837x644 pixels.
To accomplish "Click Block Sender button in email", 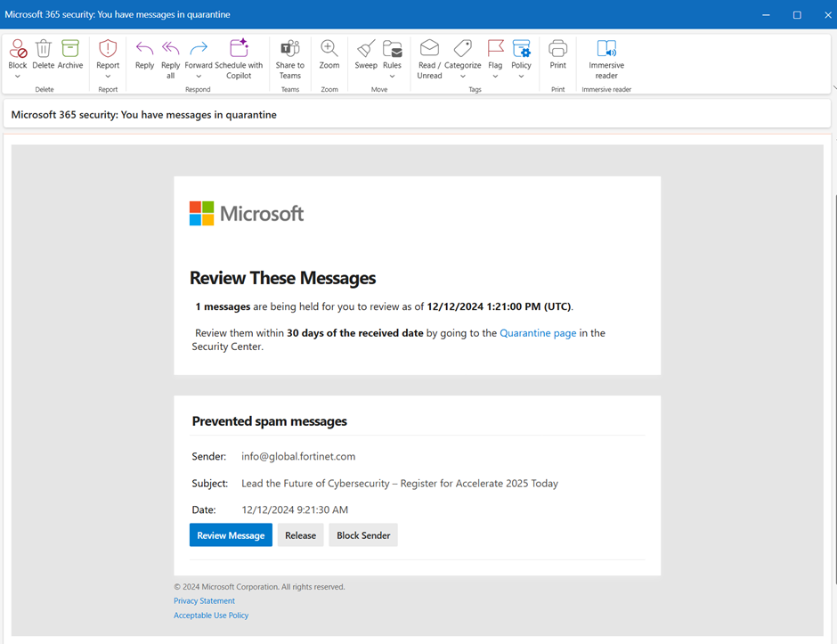I will tap(363, 535).
